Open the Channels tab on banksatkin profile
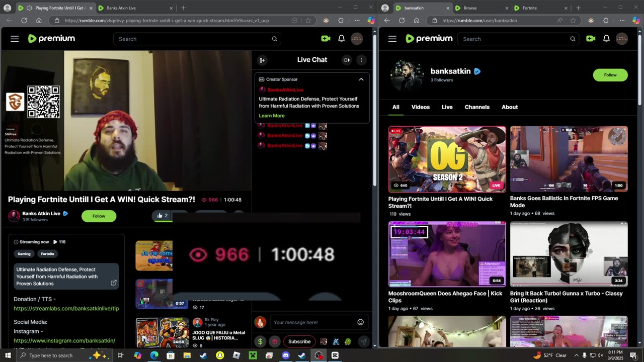 click(x=477, y=107)
